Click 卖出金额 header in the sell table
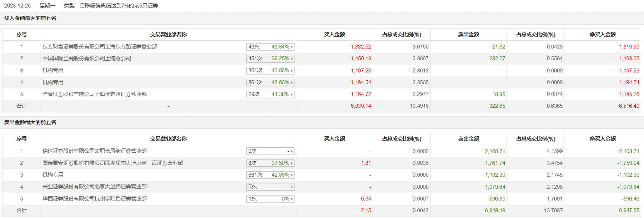The width and height of the screenshot is (644, 218). click(x=468, y=139)
